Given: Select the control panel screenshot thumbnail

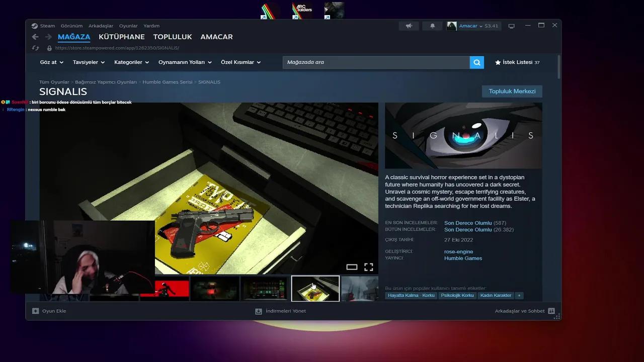Looking at the screenshot, I should (265, 289).
